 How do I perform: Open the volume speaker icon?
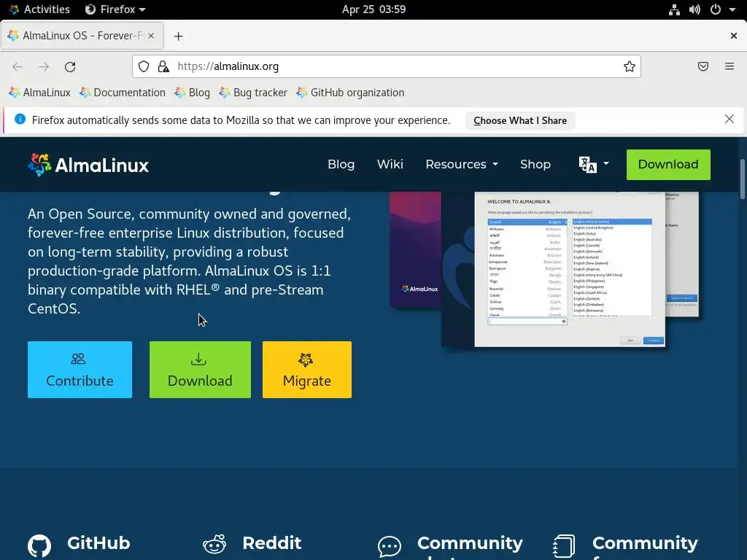point(694,9)
